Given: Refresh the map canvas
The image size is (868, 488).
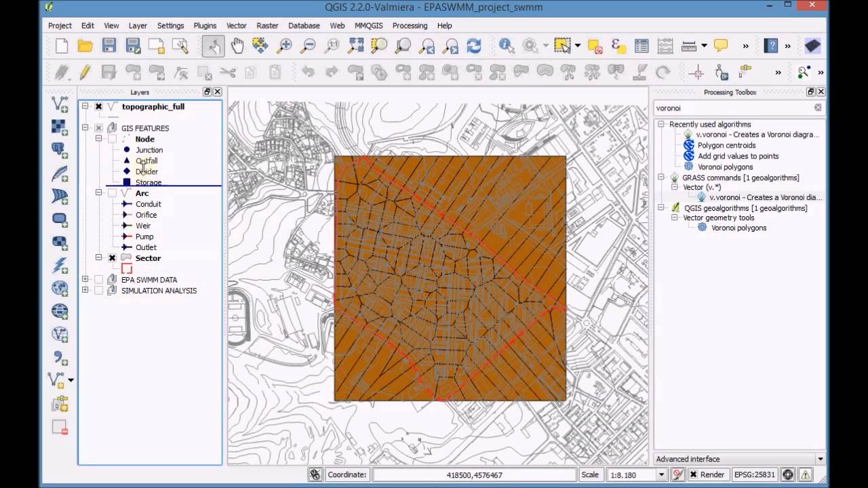Looking at the screenshot, I should 474,45.
